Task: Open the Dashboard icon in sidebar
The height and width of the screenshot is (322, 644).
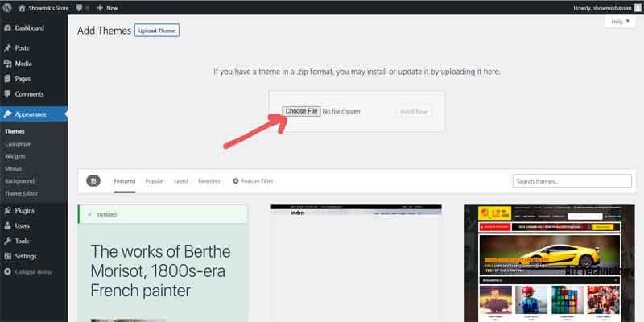Action: click(7, 28)
